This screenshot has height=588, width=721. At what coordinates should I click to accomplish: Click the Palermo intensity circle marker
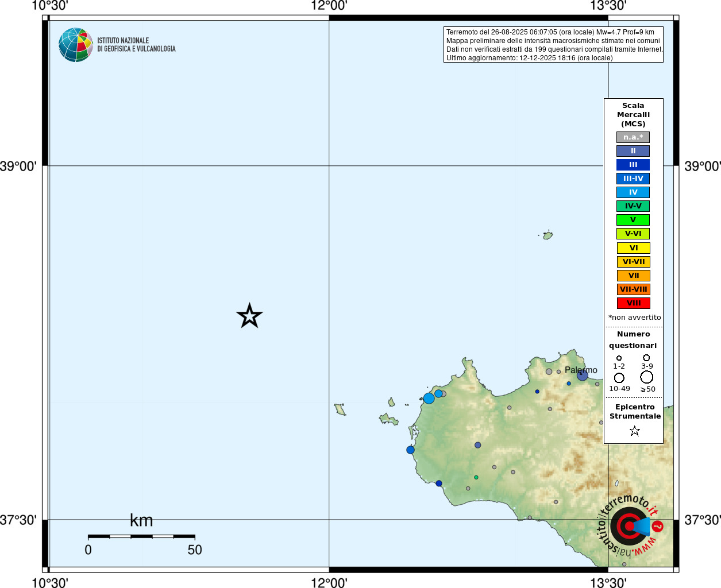click(583, 376)
